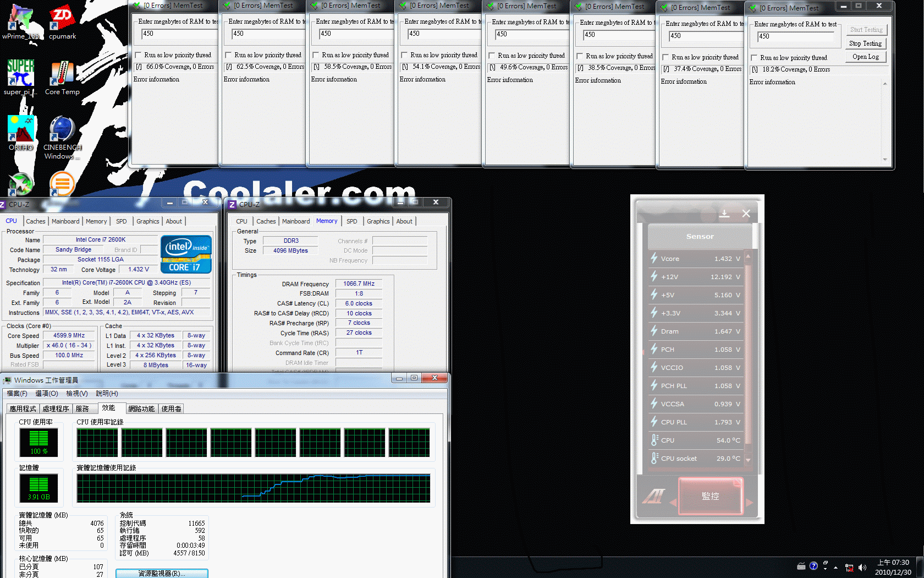Open 檢視(V) menu in Task Manager
The image size is (924, 578).
pos(77,394)
